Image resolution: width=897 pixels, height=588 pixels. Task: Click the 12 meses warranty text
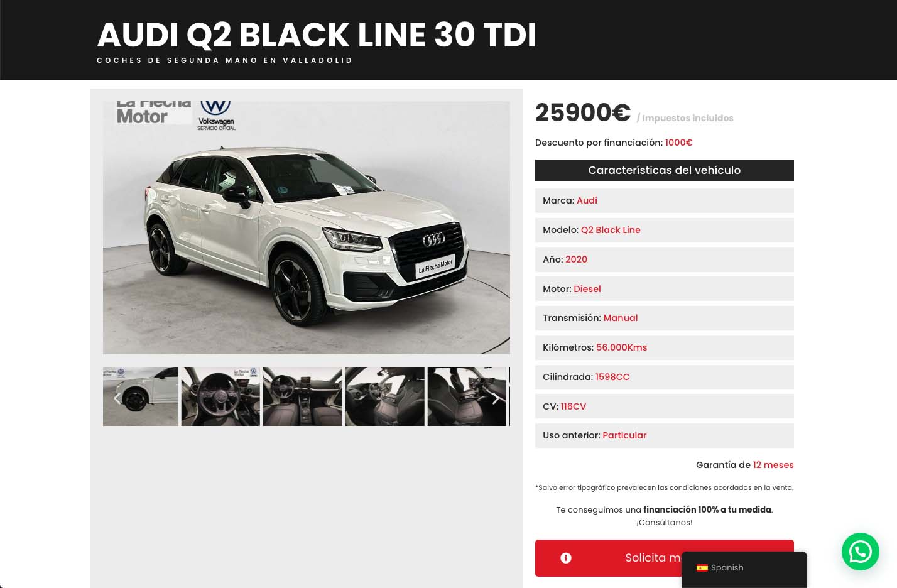tap(773, 465)
